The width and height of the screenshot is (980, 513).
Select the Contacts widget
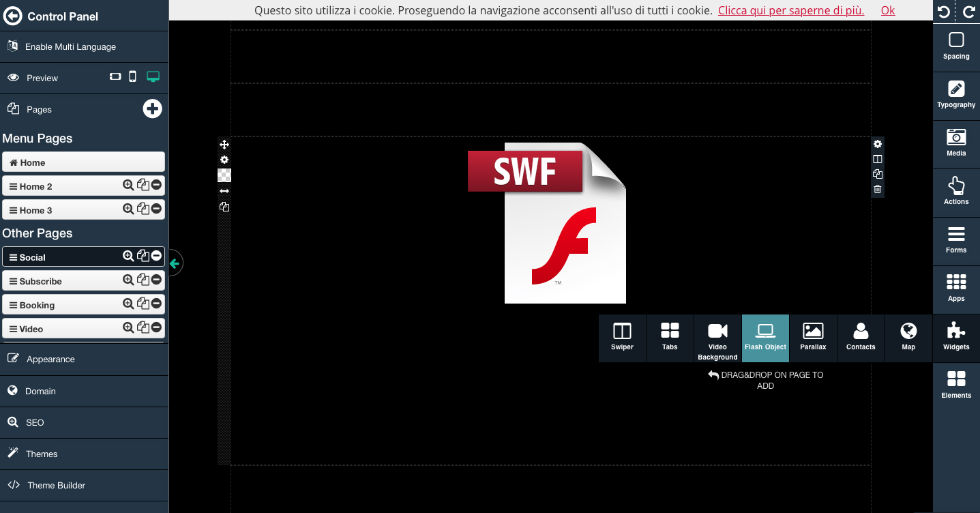coord(861,338)
